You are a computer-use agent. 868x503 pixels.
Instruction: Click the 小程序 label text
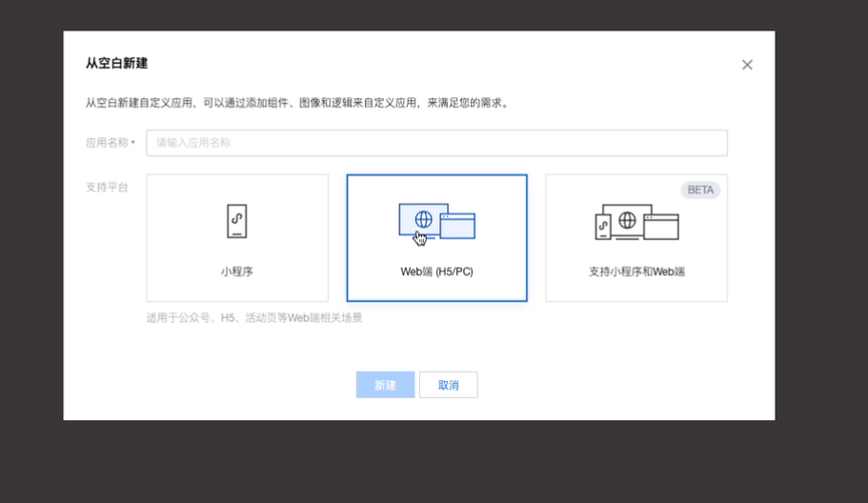[237, 272]
